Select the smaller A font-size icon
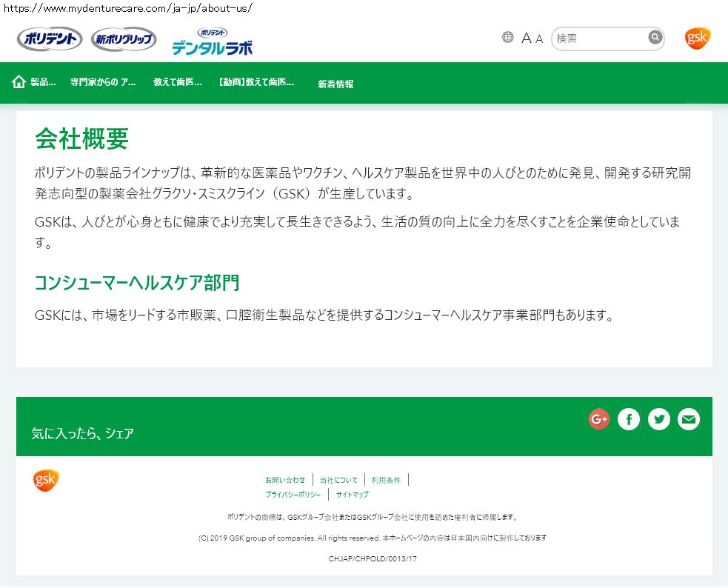 click(539, 39)
